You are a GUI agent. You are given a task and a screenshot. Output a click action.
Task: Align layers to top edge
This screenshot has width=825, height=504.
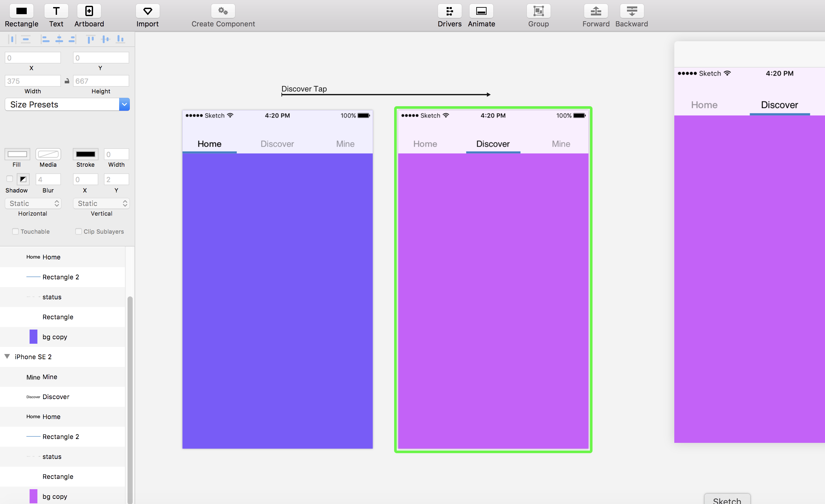[90, 39]
